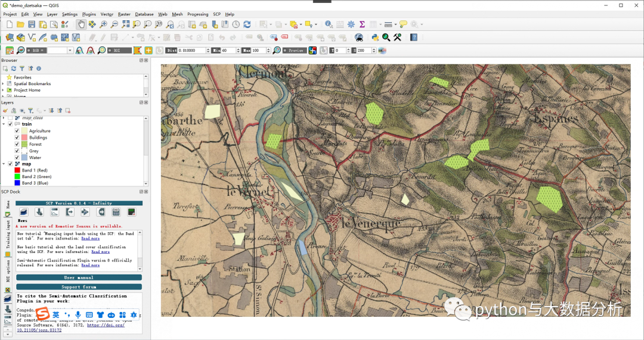The width and height of the screenshot is (644, 340).
Task: Toggle the Buildings class checkbox
Action: [17, 138]
